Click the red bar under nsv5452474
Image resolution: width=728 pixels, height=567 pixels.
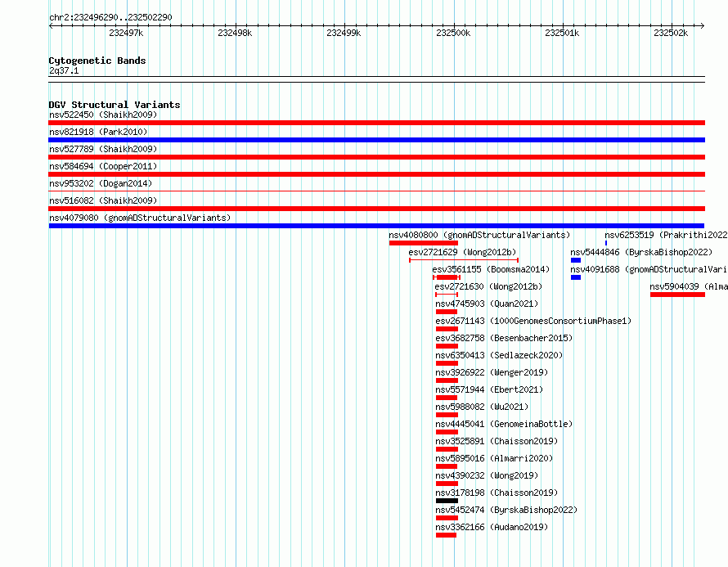[x=447, y=518]
